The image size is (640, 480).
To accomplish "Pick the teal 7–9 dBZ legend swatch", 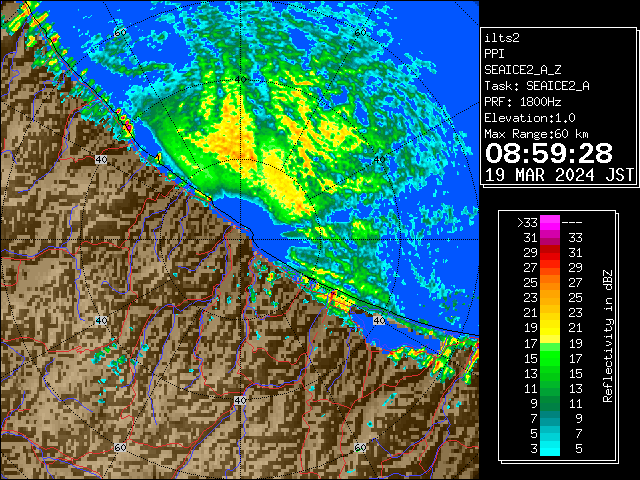I will [x=550, y=418].
